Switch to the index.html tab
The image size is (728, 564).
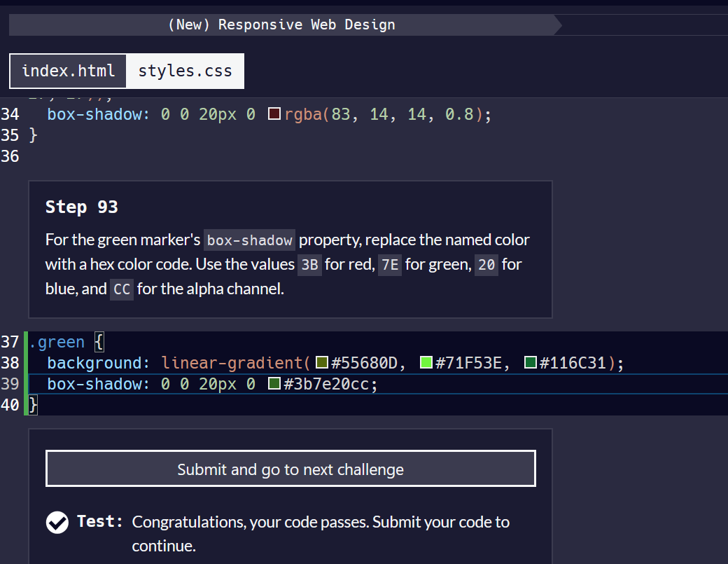[x=69, y=71]
